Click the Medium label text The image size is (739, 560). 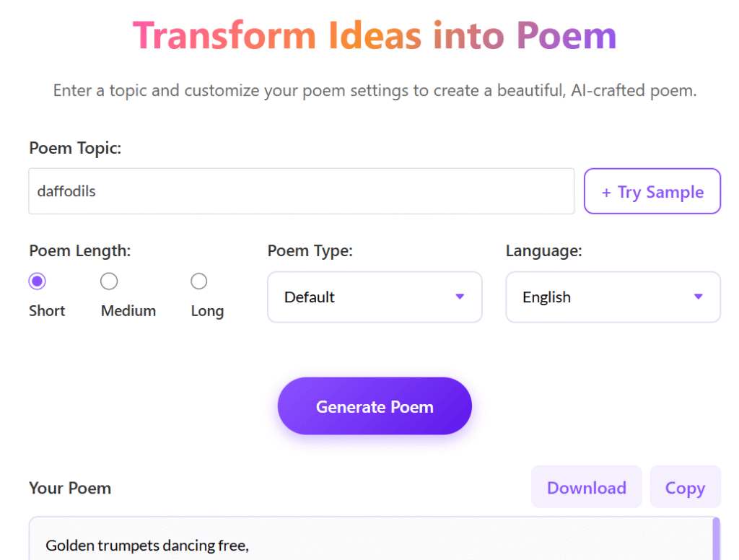[x=128, y=311]
